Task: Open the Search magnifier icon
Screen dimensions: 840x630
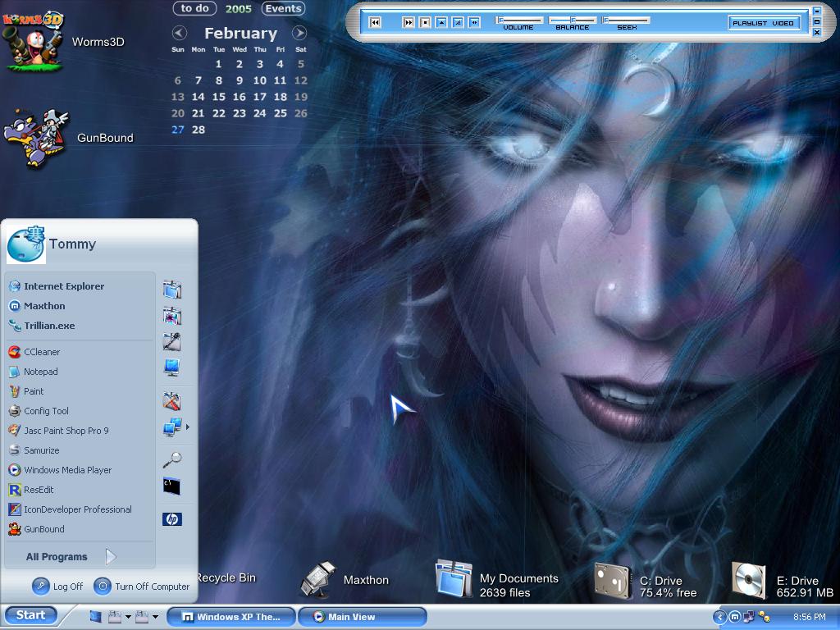Action: (x=172, y=460)
